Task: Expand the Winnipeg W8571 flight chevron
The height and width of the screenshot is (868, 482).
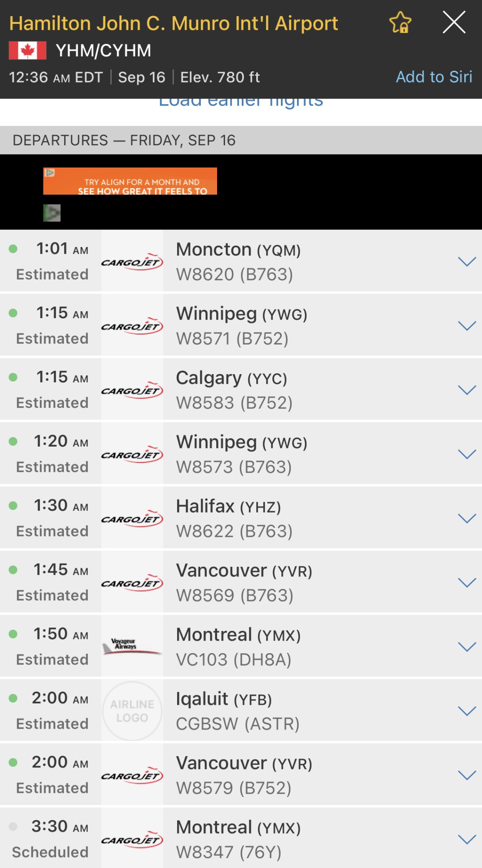Action: [467, 326]
